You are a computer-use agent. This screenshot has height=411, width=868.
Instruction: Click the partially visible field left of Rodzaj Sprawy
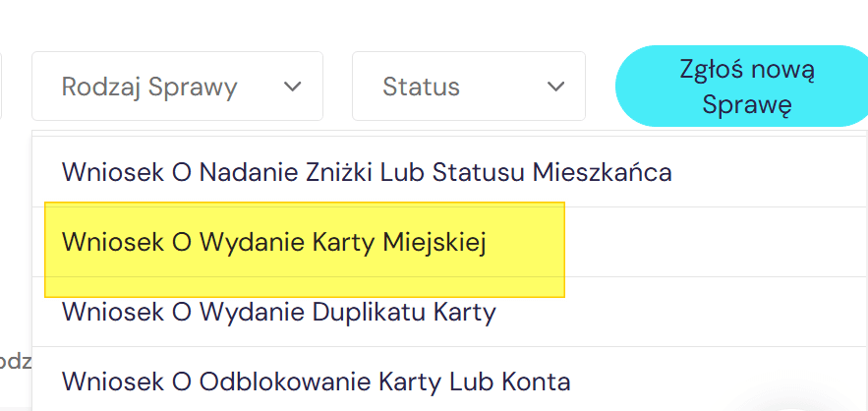click(x=2, y=87)
